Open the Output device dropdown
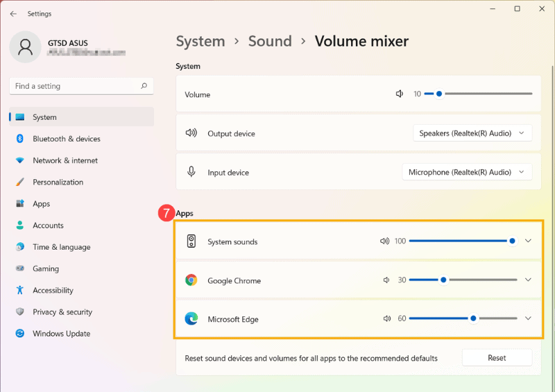Image resolution: width=555 pixels, height=392 pixels. tap(472, 133)
